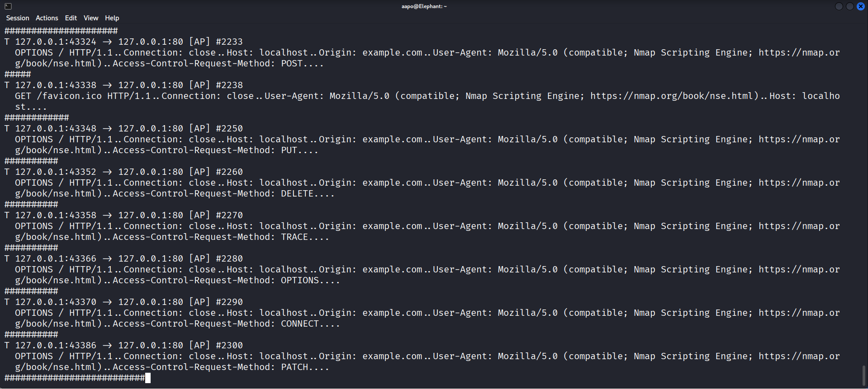
Task: Click the PATCH method in the last packet
Action: 294,367
